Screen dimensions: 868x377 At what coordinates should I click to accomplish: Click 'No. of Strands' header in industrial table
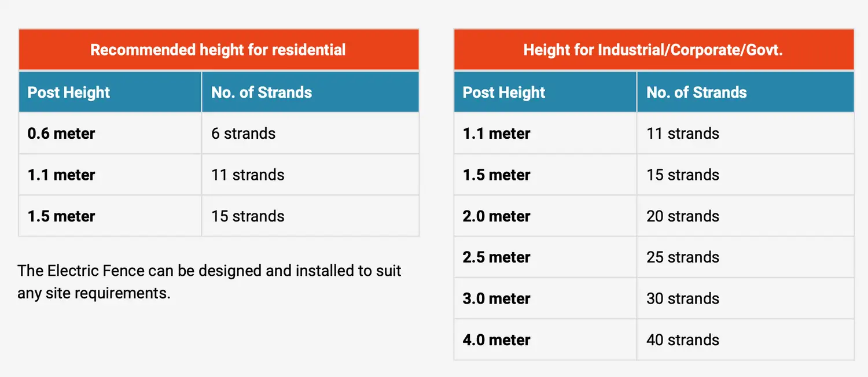[x=697, y=93]
